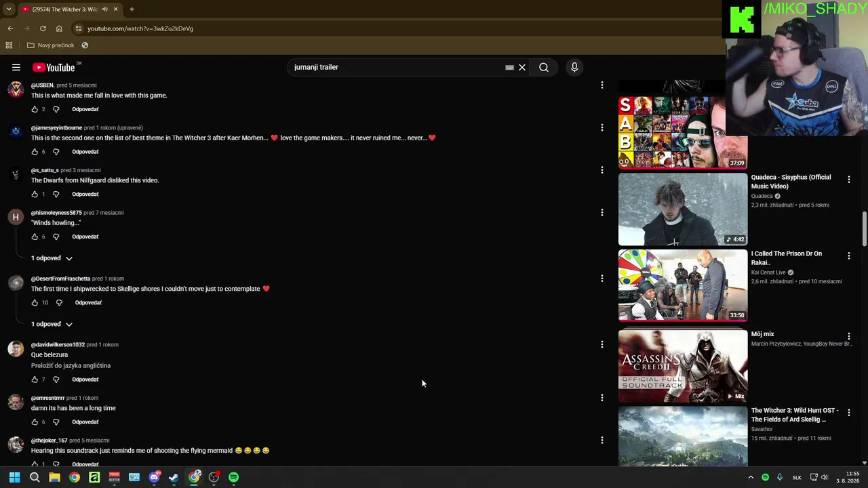Like the "Winds howling..." comment
This screenshot has width=868, height=488.
click(35, 237)
